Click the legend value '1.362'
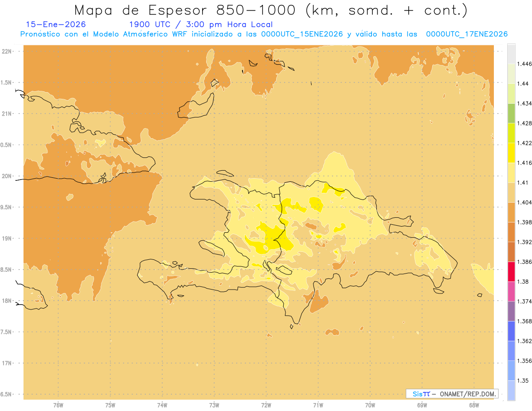The image size is (532, 411). pos(524,341)
